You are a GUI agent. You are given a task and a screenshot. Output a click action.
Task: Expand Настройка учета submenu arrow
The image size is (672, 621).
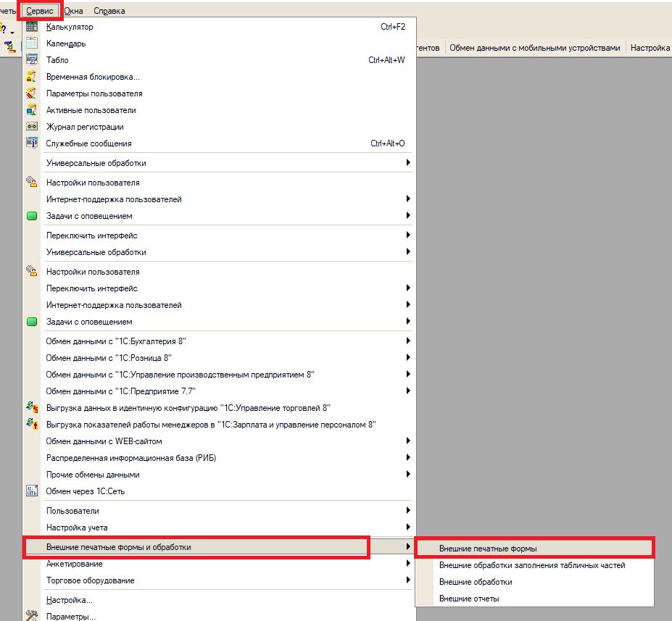pos(408,527)
